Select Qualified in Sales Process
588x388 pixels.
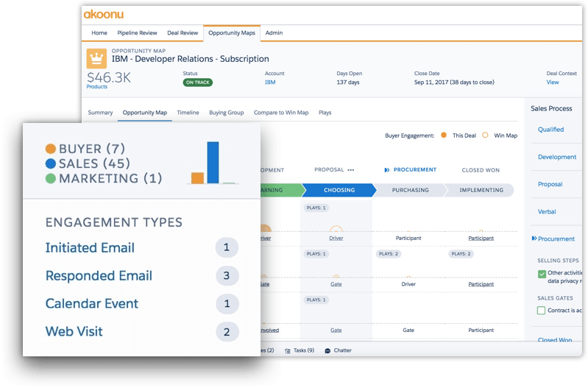pos(551,130)
